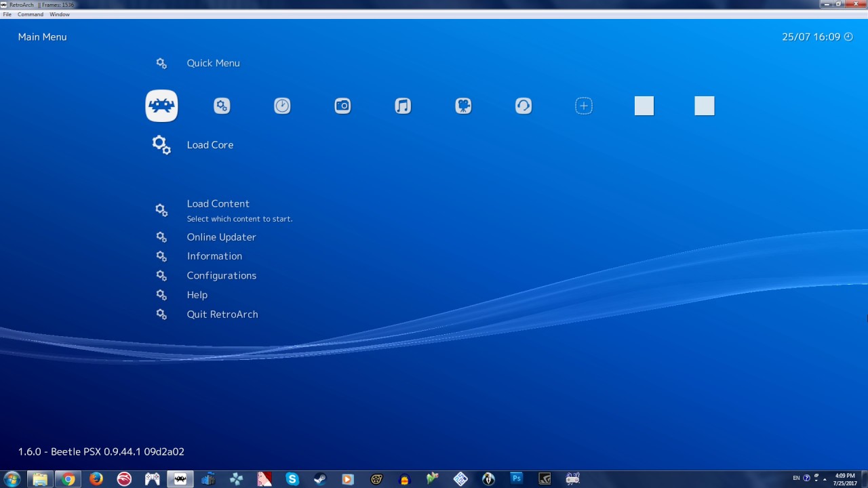The height and width of the screenshot is (488, 868).
Task: Switch to Google Chrome in the taskbar
Action: (68, 479)
